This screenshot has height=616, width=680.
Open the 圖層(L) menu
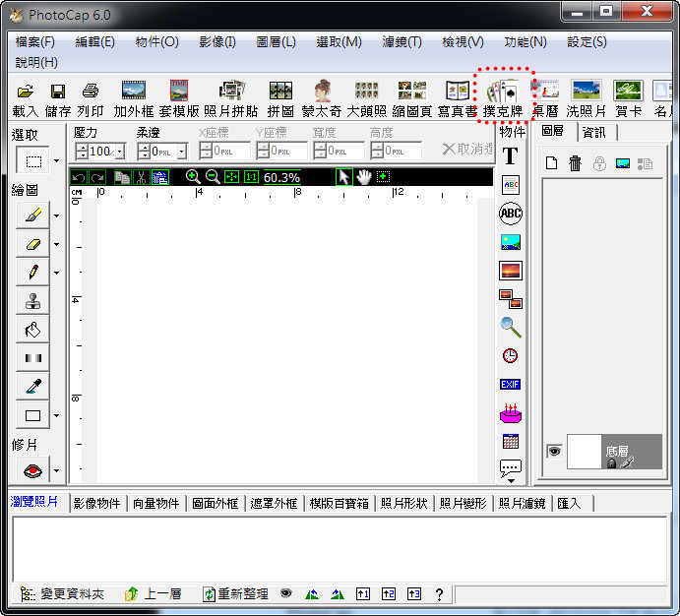click(x=276, y=42)
